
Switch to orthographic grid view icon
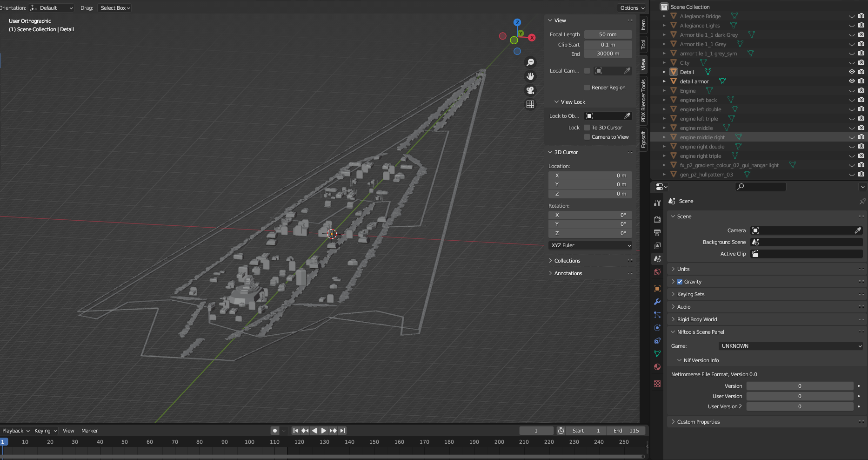click(530, 104)
